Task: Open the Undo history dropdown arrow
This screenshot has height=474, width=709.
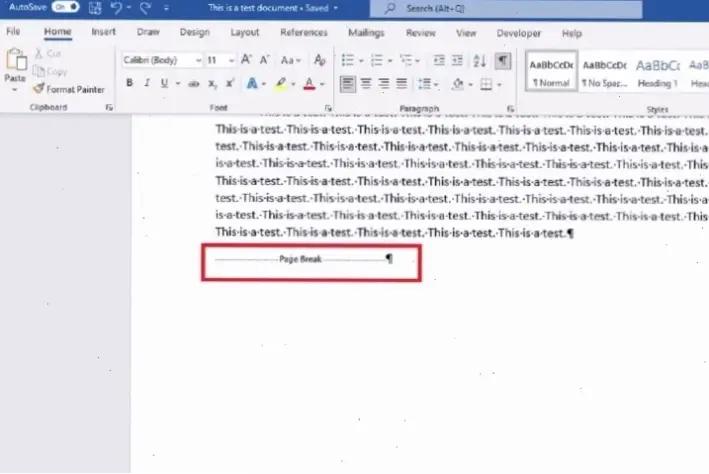Action: pos(129,8)
